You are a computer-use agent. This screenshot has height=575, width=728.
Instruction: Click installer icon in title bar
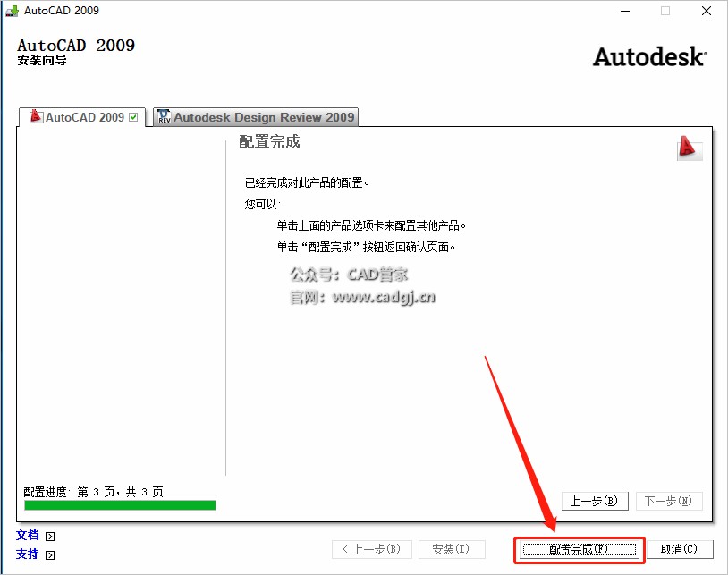[12, 11]
